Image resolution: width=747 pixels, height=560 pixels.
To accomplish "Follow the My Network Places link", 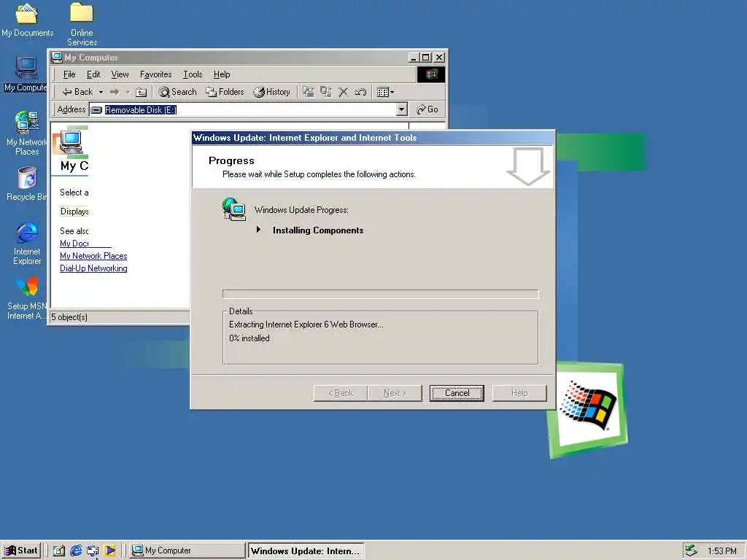I will tap(93, 256).
